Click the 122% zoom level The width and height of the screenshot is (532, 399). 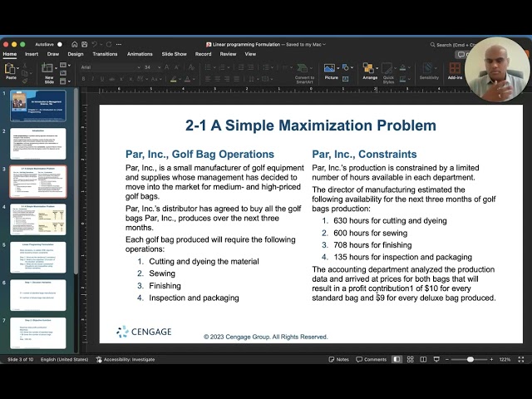[x=505, y=359]
